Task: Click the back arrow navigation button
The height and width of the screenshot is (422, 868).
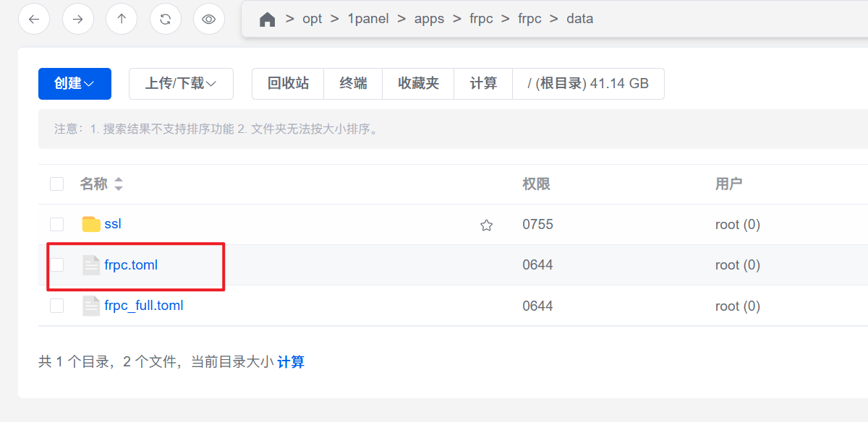Action: (34, 20)
